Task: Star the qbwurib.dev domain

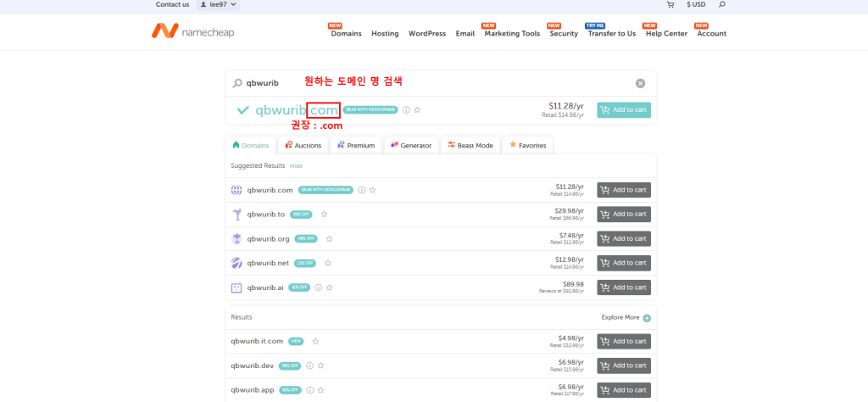Action: 320,366
